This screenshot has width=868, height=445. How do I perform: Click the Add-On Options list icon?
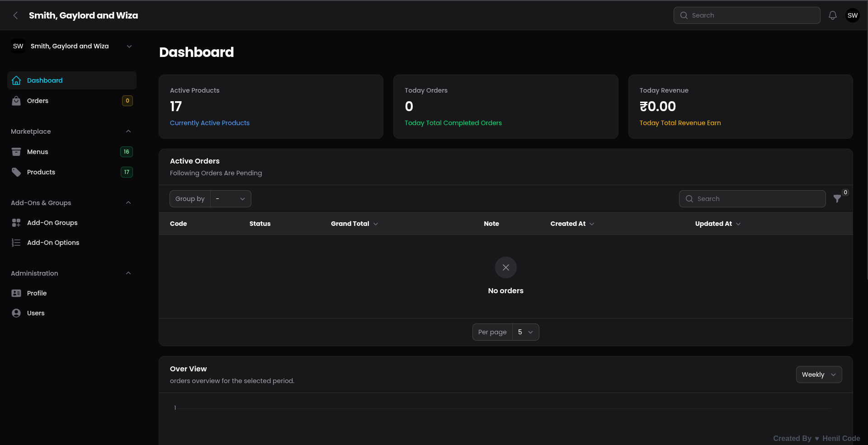(x=16, y=243)
